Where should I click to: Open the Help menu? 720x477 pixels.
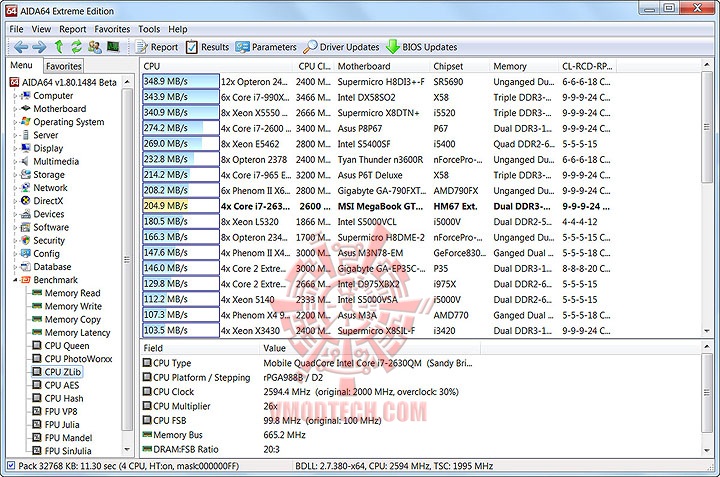(x=178, y=29)
